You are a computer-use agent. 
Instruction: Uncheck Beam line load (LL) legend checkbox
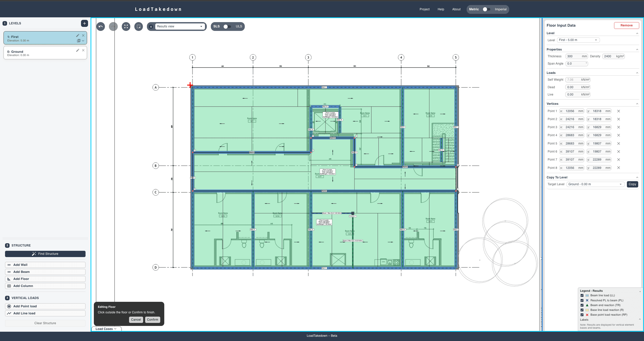pos(582,296)
